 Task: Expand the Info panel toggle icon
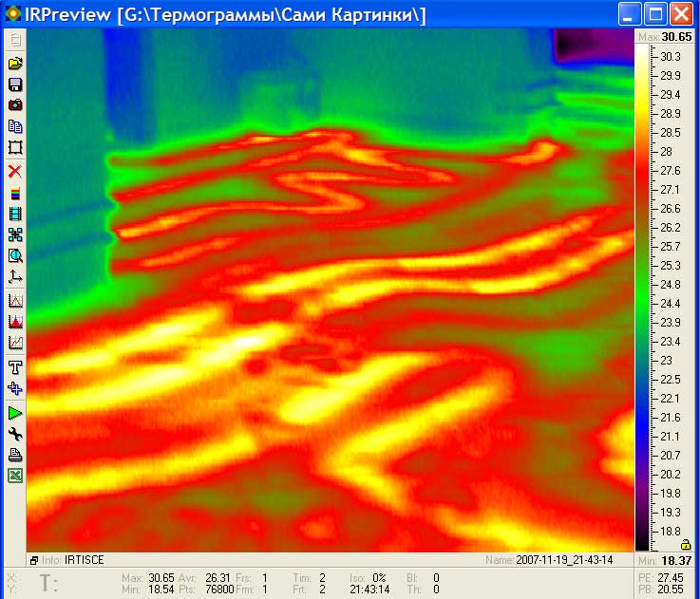point(34,561)
